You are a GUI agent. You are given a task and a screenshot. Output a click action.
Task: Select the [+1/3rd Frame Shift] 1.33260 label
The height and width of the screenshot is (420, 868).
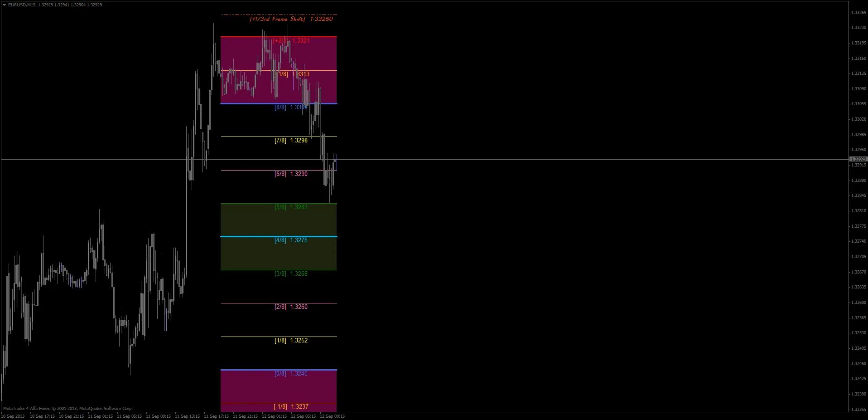(291, 19)
